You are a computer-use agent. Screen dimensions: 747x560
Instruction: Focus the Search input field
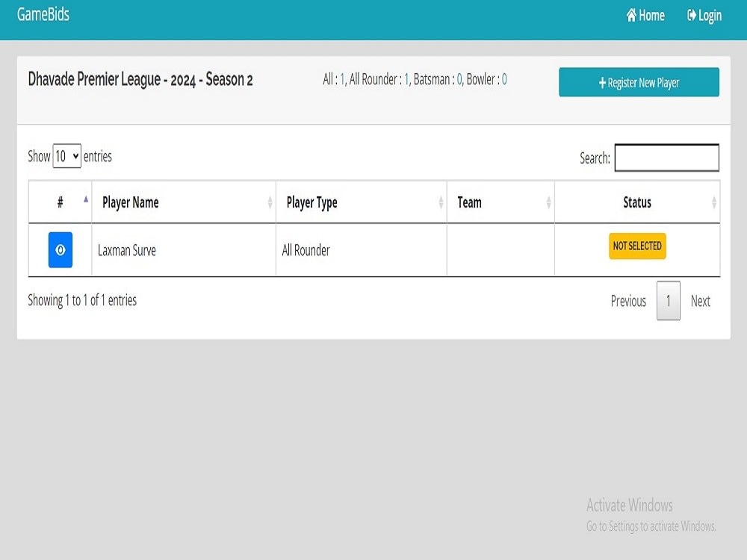tap(666, 158)
